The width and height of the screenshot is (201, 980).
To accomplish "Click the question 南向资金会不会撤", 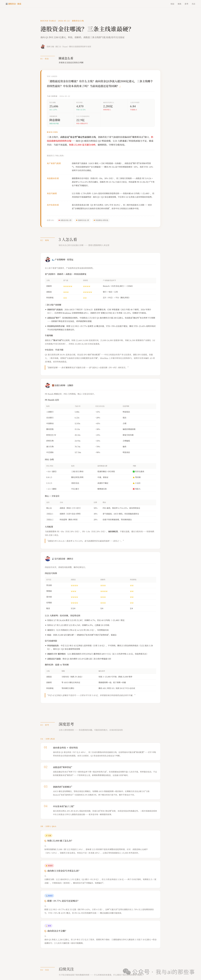I will pyautogui.click(x=55, y=930).
